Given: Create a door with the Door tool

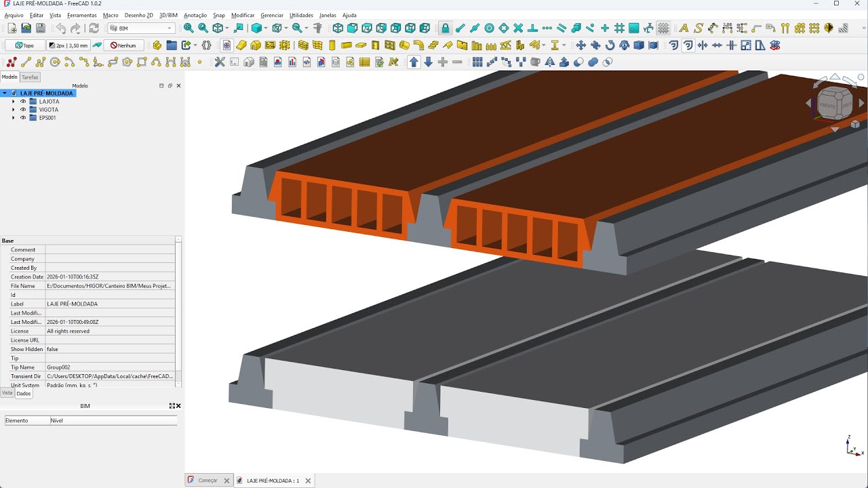Looking at the screenshot, I should point(375,45).
